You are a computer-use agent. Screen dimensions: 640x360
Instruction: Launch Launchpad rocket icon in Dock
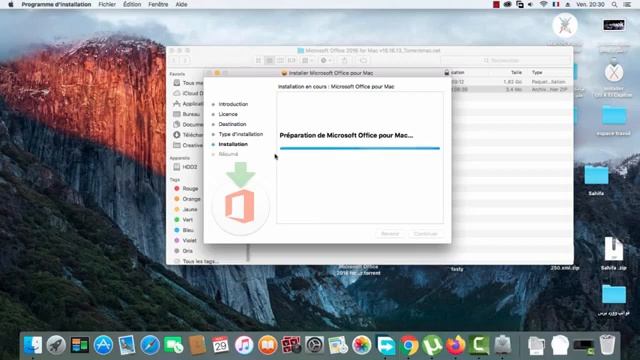point(56,345)
